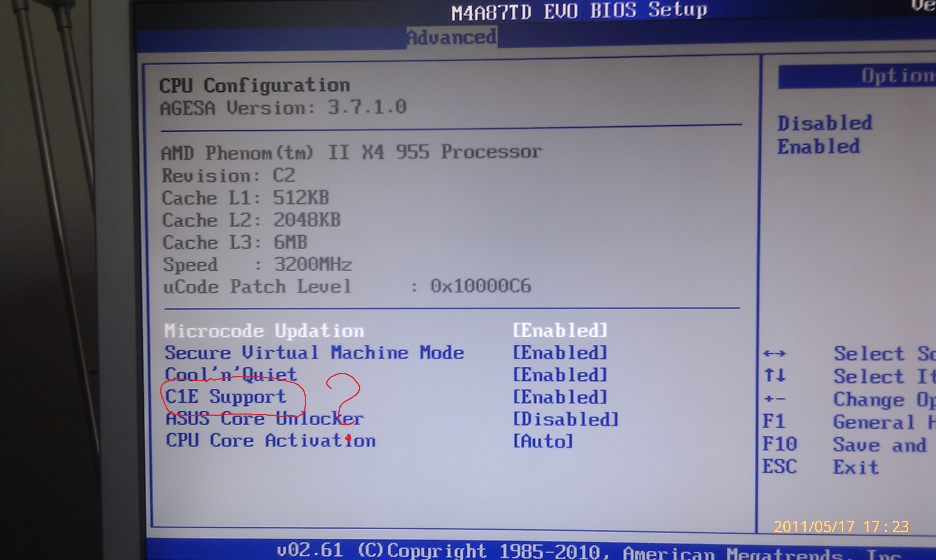Click the F1 General Help hint
This screenshot has width=936, height=560.
click(849, 422)
